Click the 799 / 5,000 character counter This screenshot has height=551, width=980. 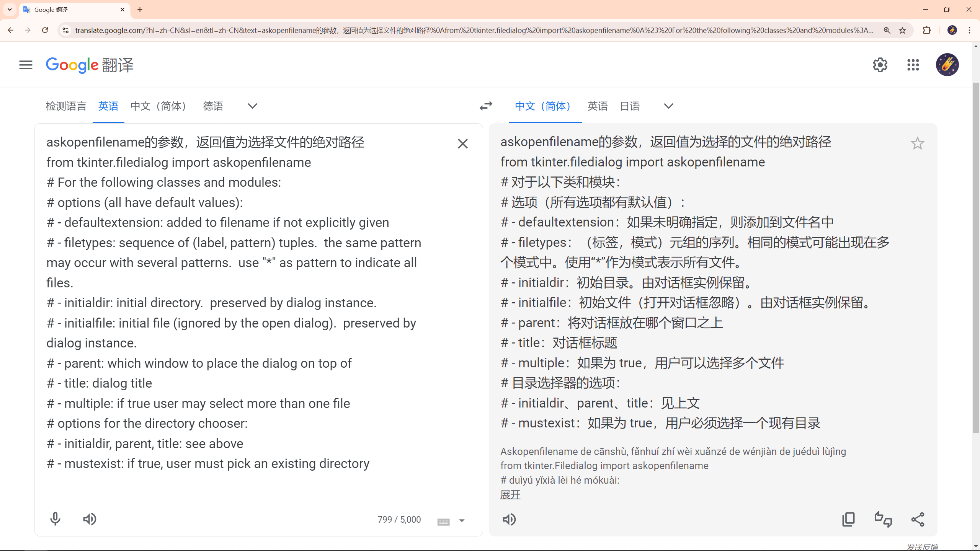[399, 520]
